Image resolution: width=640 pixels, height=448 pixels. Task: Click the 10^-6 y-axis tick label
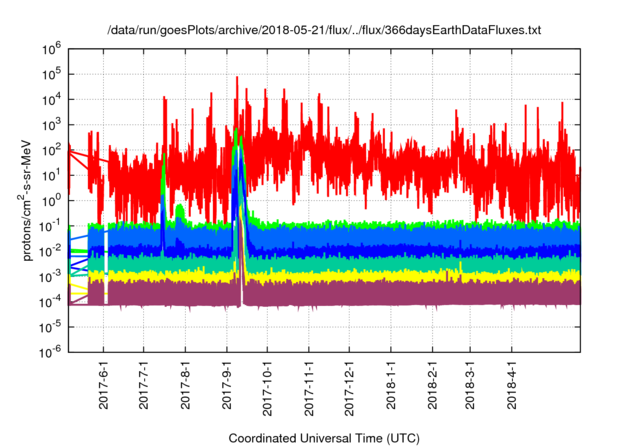click(50, 352)
